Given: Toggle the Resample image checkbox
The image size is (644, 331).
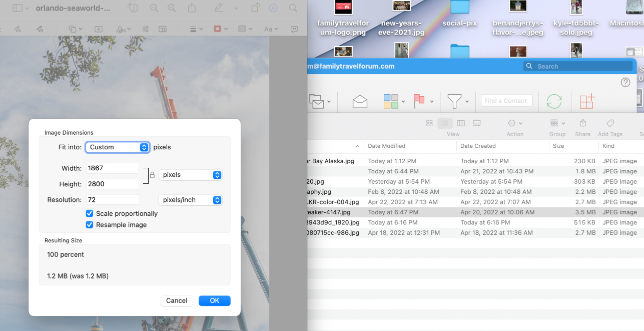Looking at the screenshot, I should coord(90,225).
